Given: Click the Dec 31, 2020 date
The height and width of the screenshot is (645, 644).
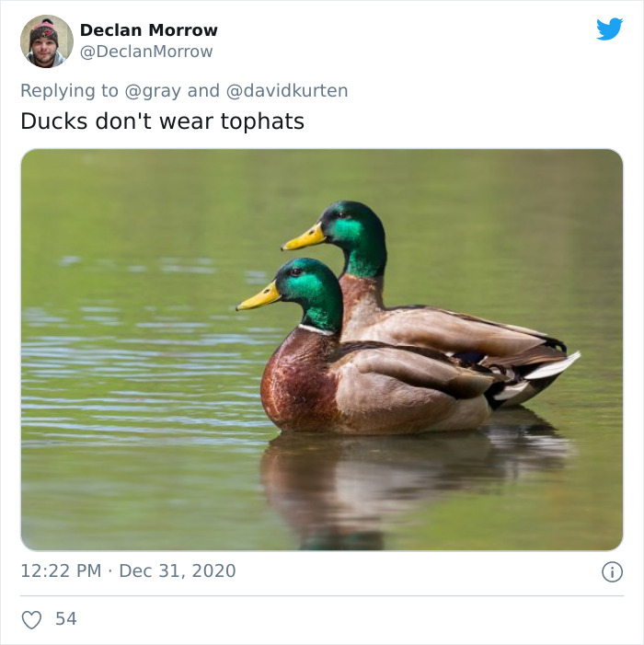Looking at the screenshot, I should [x=178, y=571].
